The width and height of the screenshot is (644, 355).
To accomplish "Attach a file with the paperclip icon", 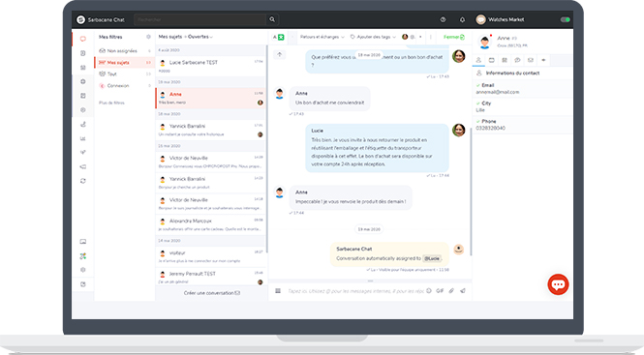I will pos(451,290).
